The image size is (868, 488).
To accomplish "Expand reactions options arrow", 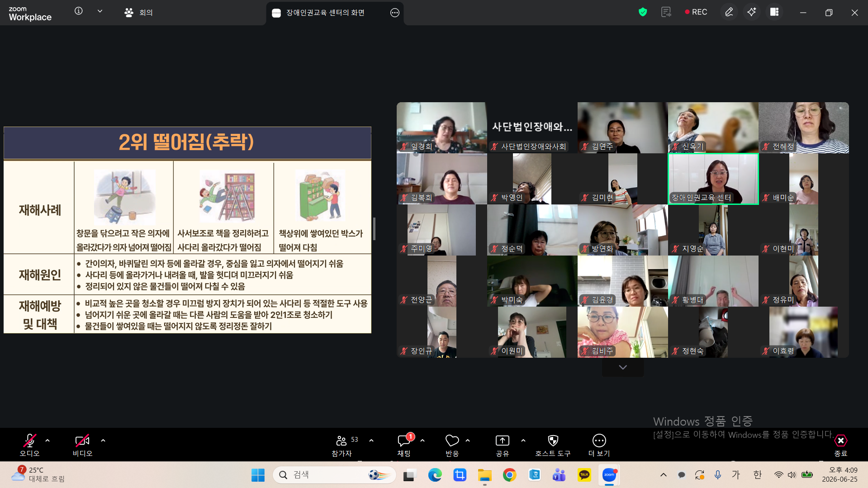I will pos(468,441).
